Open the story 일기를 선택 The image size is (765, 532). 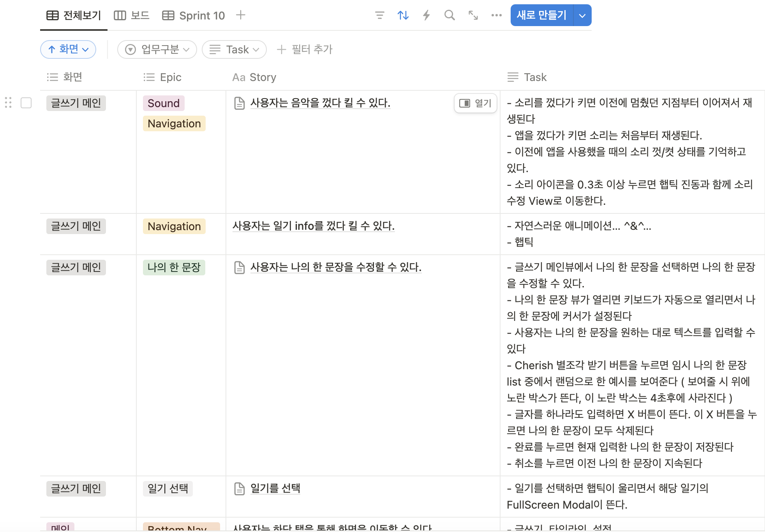pyautogui.click(x=275, y=488)
